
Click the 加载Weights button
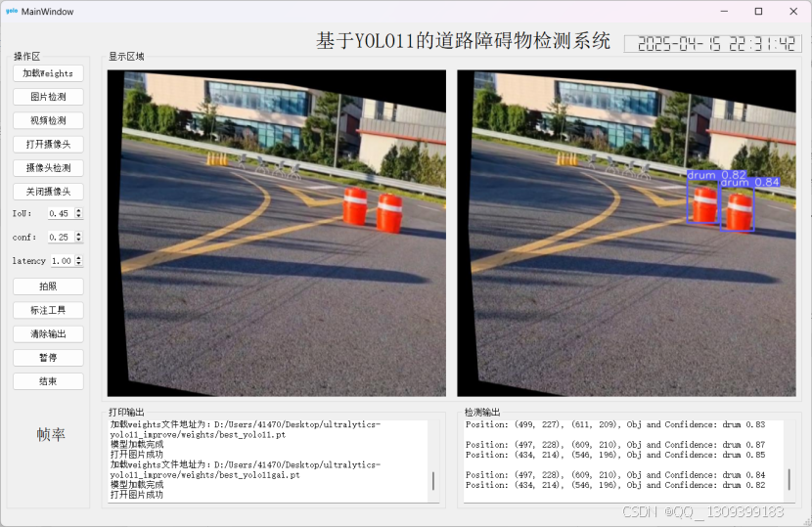click(48, 73)
